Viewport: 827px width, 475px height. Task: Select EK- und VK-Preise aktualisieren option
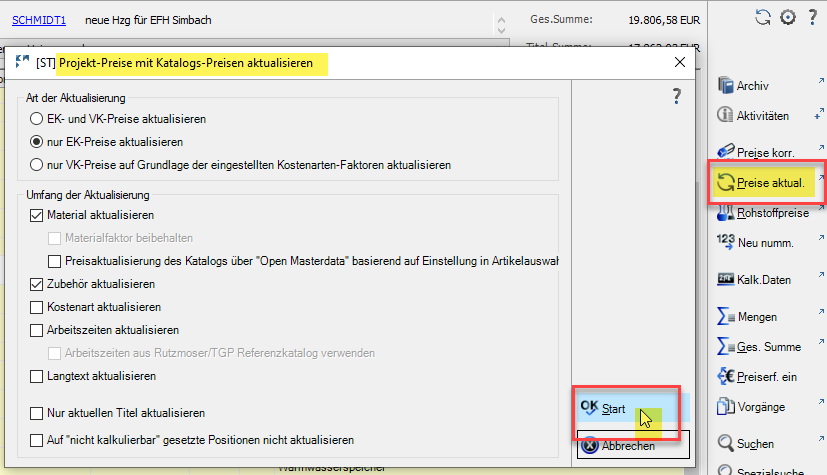[x=38, y=118]
